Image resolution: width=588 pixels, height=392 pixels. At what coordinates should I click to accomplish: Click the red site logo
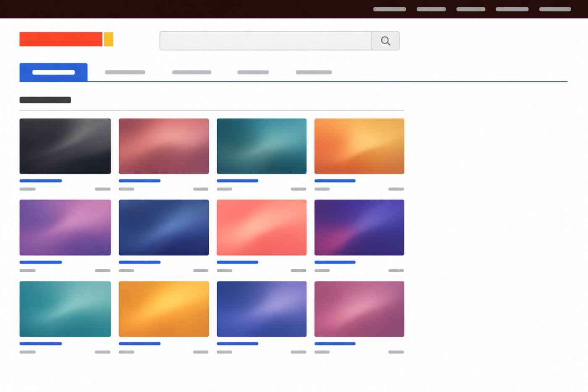[x=61, y=39]
